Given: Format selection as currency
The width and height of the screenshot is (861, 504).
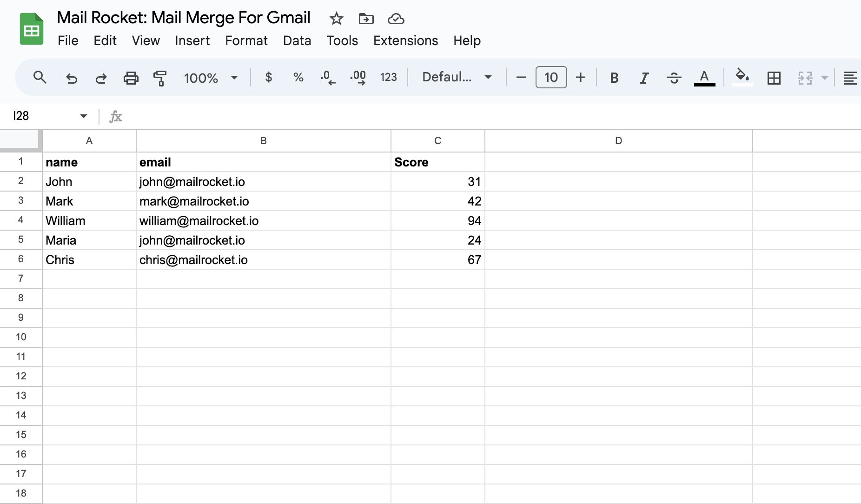Looking at the screenshot, I should pos(268,77).
